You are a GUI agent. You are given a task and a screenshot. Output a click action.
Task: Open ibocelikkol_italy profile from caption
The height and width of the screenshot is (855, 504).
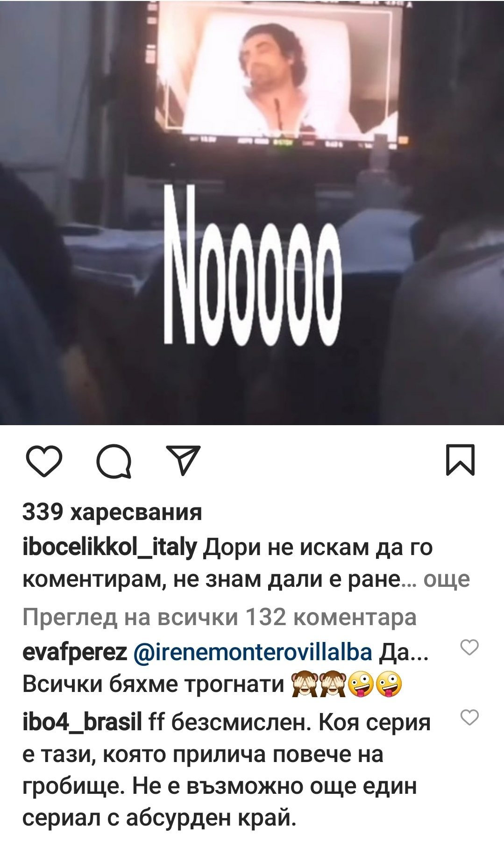[110, 548]
